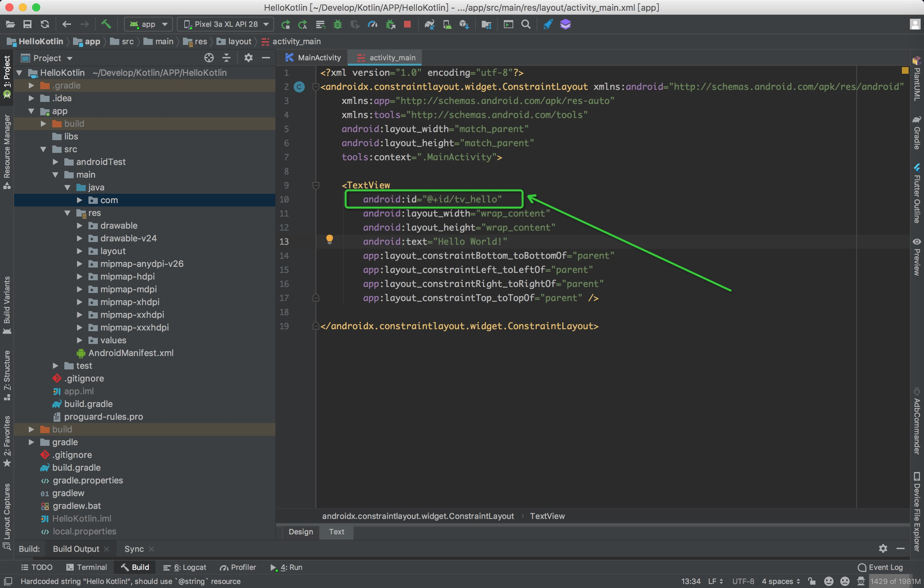Click the sad smiley feedback icon
The image size is (924, 588).
pos(845,581)
